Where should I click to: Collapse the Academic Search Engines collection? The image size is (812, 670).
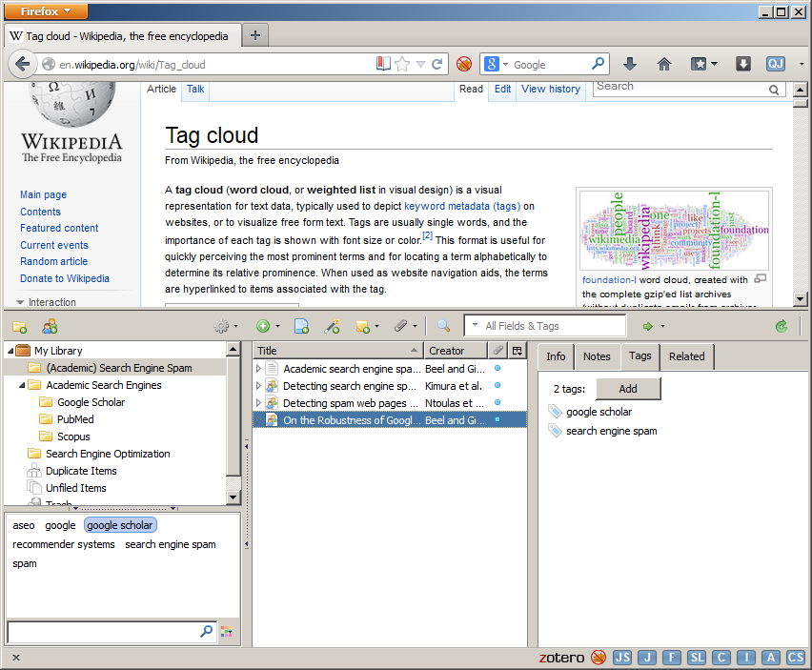(x=22, y=385)
